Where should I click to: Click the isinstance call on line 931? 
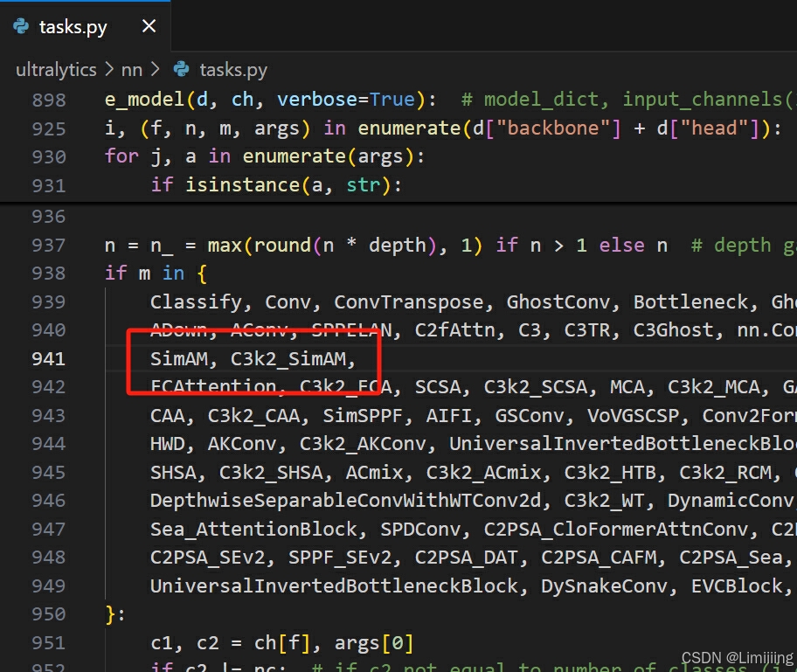coord(242,185)
